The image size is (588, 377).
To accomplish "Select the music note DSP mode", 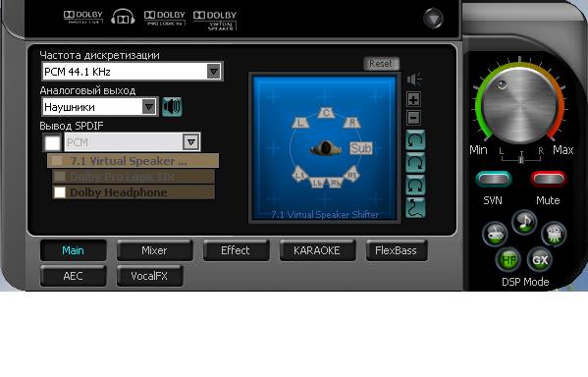I will coord(524,222).
